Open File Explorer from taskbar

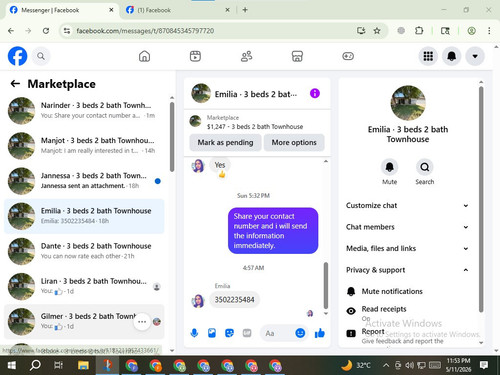click(83, 366)
